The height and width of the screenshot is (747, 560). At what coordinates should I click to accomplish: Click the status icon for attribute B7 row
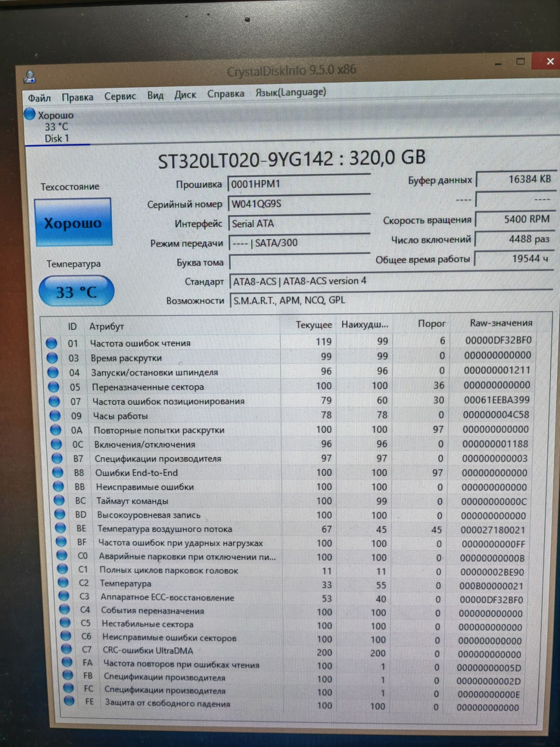click(x=57, y=458)
